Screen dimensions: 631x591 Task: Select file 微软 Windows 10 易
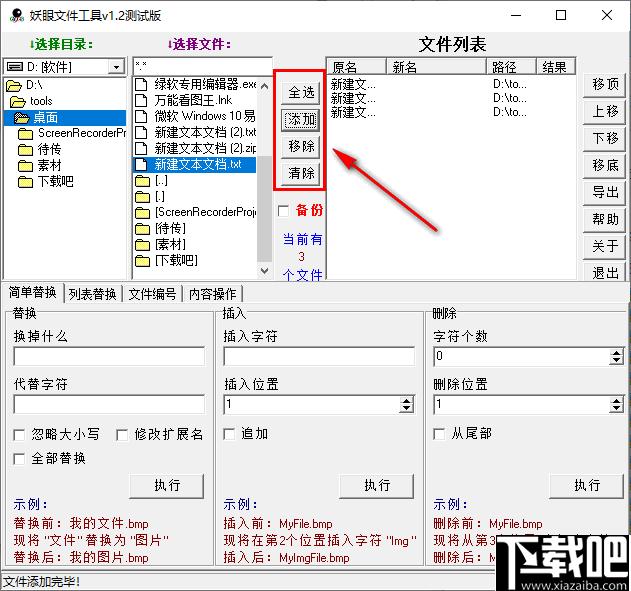[195, 116]
